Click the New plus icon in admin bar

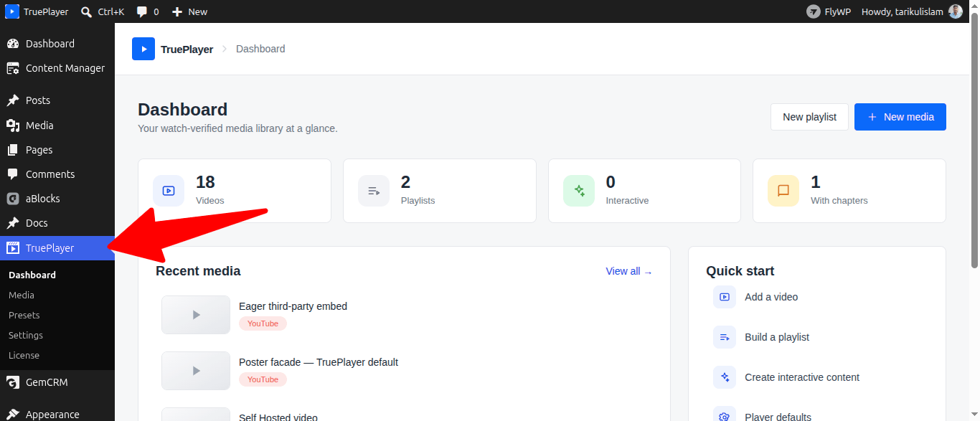[177, 11]
